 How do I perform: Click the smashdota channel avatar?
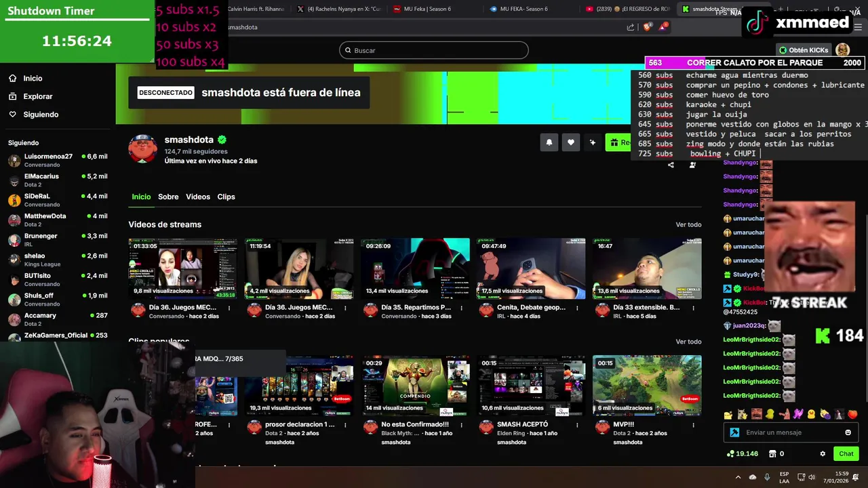pyautogui.click(x=143, y=148)
